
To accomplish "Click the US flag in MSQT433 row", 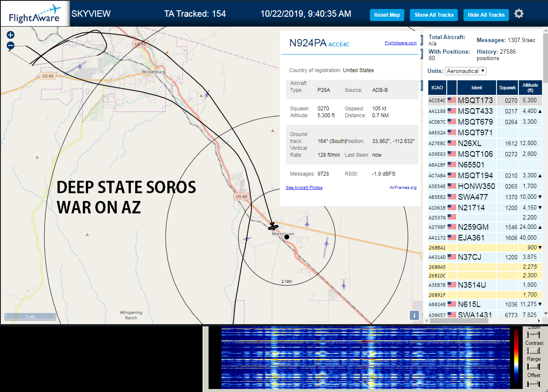I will tap(452, 111).
